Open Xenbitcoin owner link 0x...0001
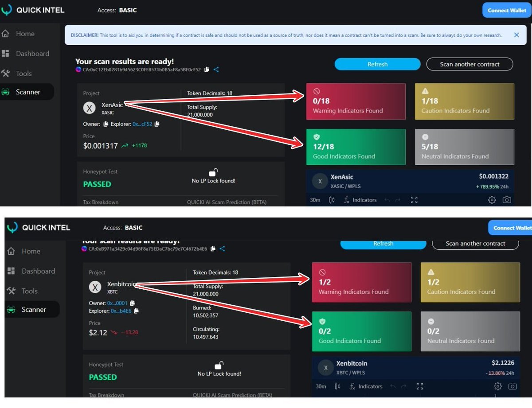 pyautogui.click(x=117, y=303)
